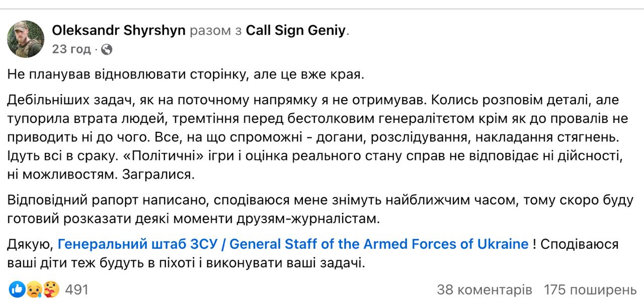644x300 pixels.
Task: Click the sad crying reaction emoji
Action: click(33, 289)
